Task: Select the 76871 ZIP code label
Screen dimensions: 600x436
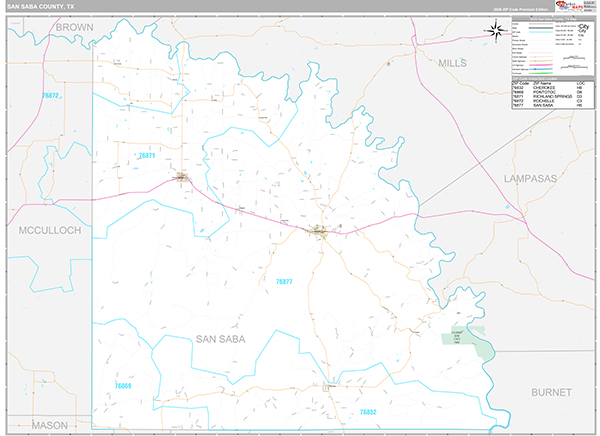Action: pyautogui.click(x=147, y=156)
